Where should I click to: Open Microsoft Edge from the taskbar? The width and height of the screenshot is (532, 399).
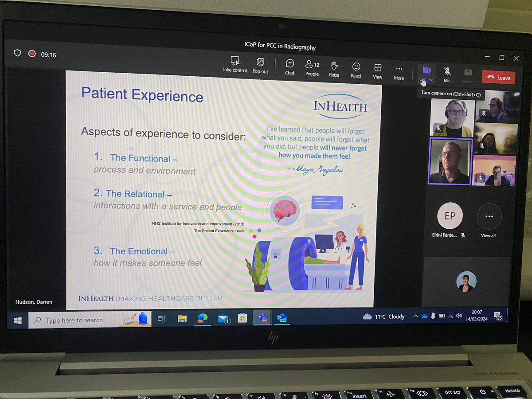[x=203, y=318]
